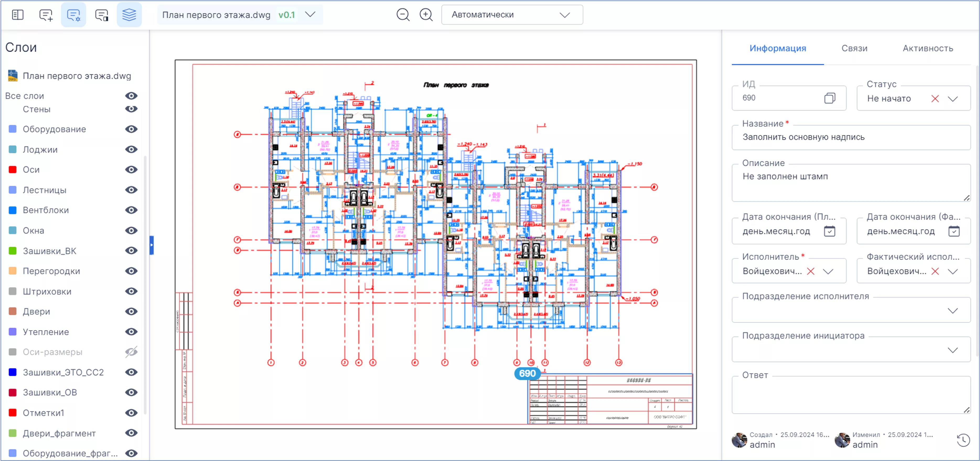Copy the ID 690 value
980x461 pixels.
(830, 98)
